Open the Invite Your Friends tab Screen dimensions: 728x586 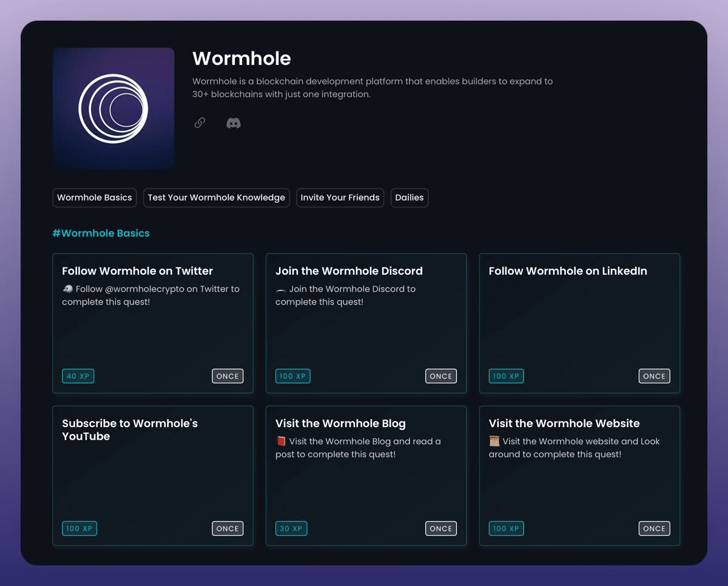340,198
